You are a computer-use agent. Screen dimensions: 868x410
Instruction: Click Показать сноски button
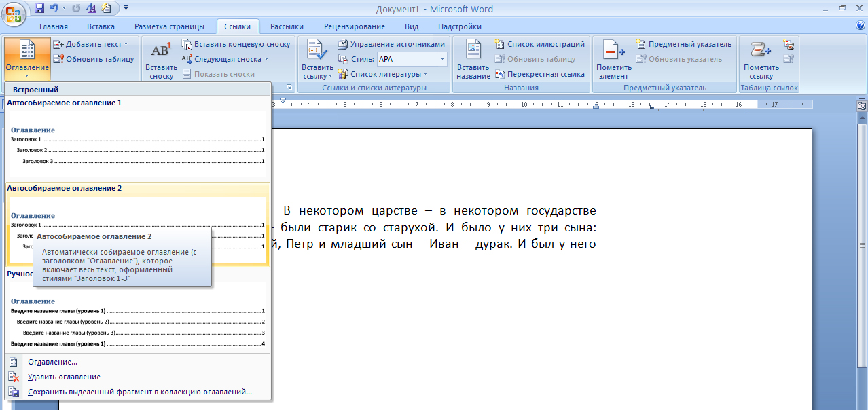(x=218, y=74)
